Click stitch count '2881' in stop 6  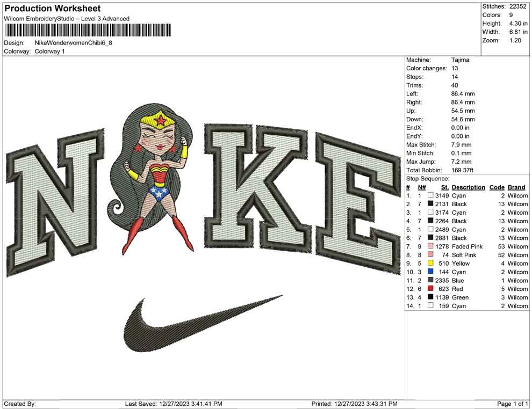click(x=442, y=238)
